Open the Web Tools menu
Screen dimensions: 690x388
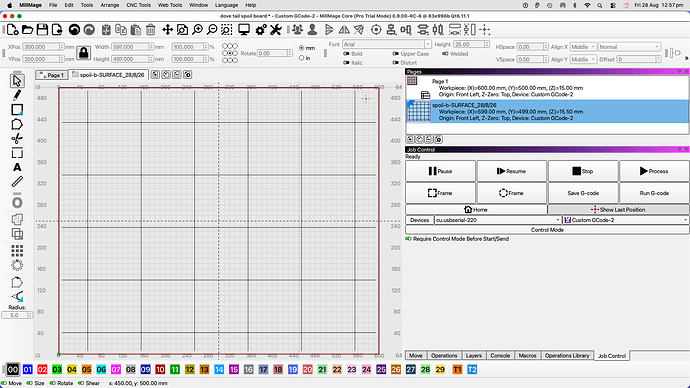pyautogui.click(x=170, y=5)
